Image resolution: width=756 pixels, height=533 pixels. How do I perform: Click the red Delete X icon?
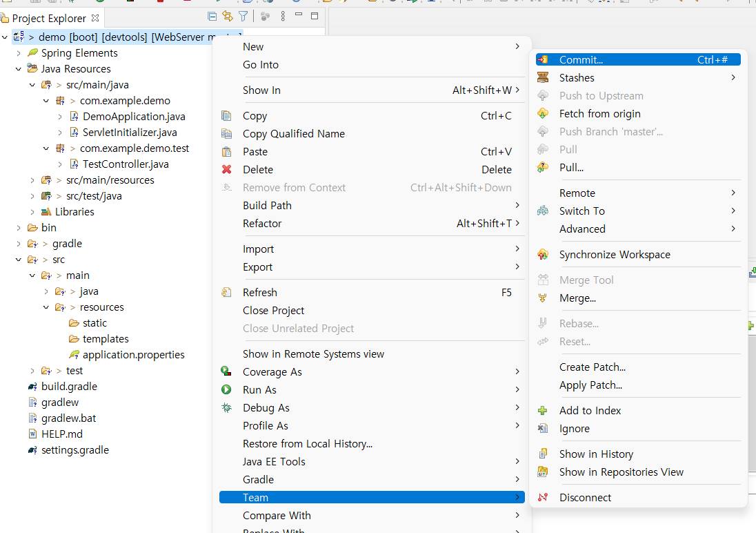(226, 169)
